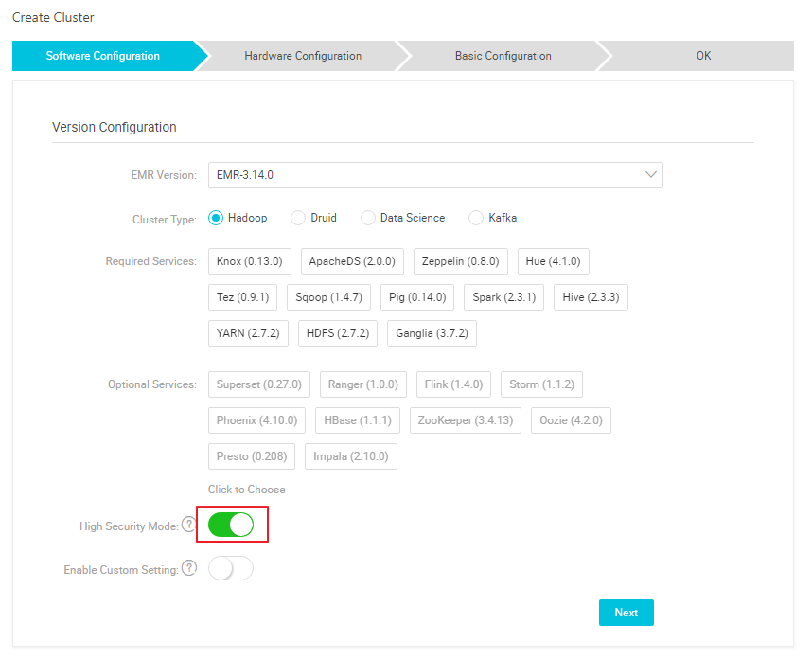This screenshot has height=660, width=812.
Task: Select optional service Flink (1.4.0)
Action: click(x=453, y=384)
